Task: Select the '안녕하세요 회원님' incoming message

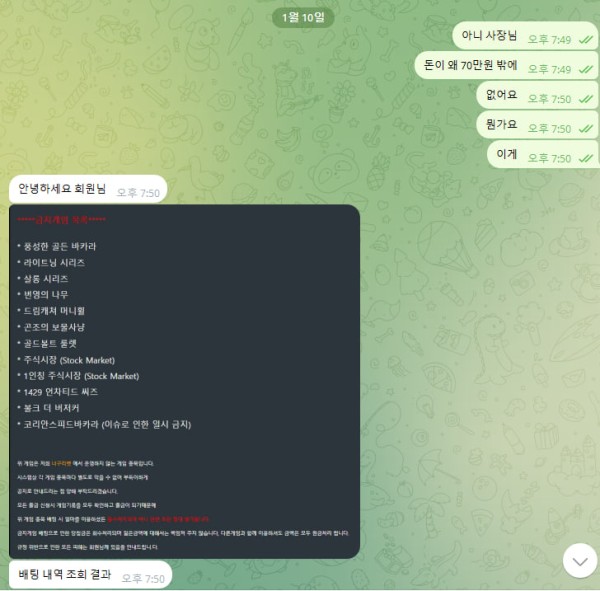Action: point(88,189)
